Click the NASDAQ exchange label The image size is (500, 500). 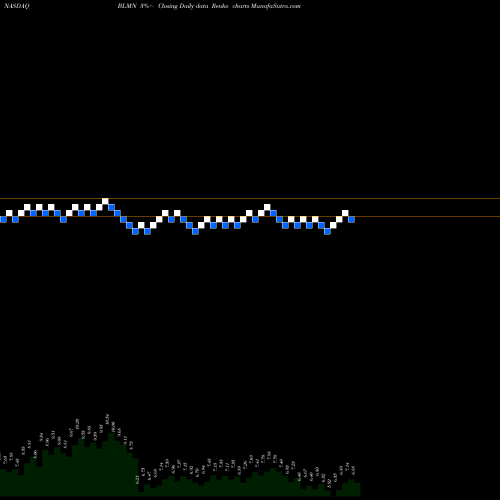pos(17,6)
